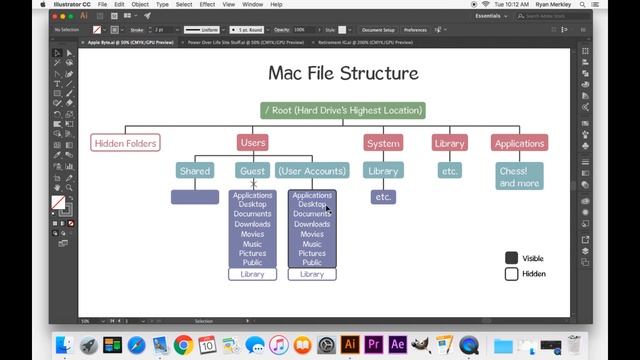This screenshot has width=640, height=360.
Task: Open the zoom level dropdown in status bar
Action: (102, 321)
